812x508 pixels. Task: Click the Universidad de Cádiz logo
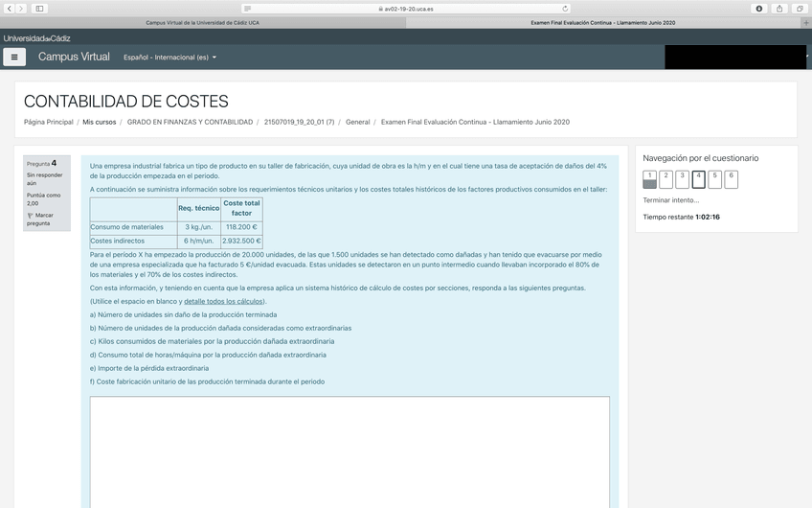(x=36, y=38)
